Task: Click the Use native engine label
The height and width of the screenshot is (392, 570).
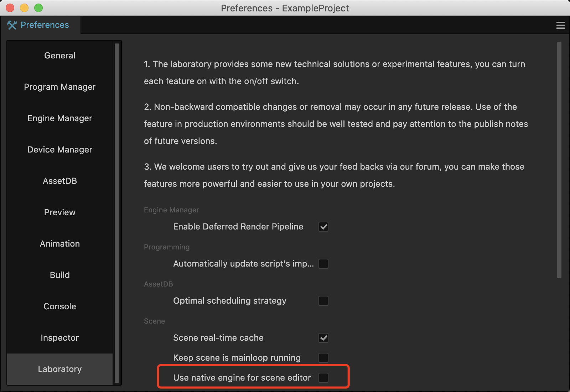Action: click(242, 378)
